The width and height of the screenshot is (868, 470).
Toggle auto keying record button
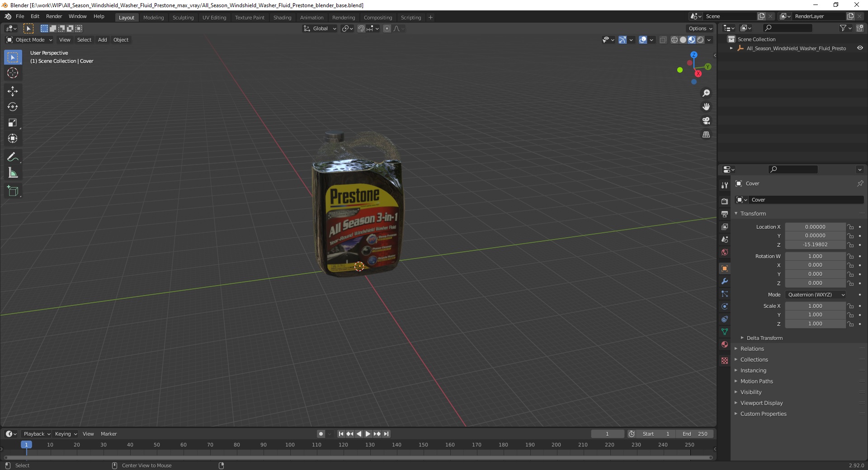click(x=321, y=434)
